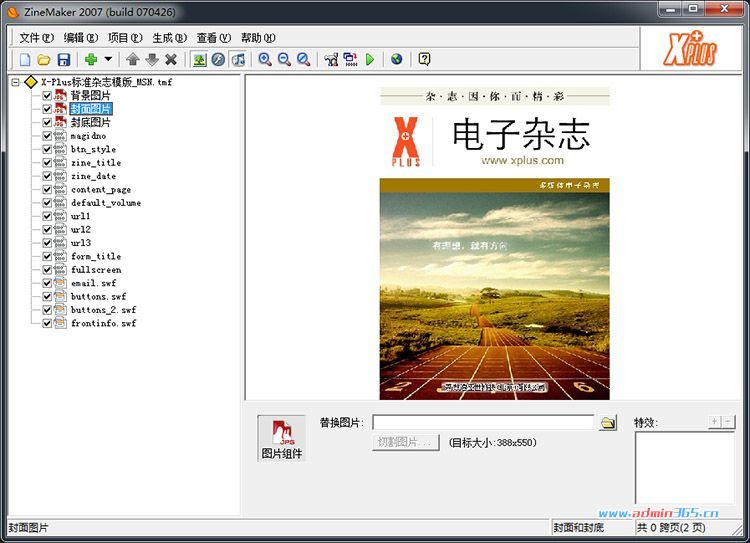Open the 生成(B) menu

coord(169,38)
